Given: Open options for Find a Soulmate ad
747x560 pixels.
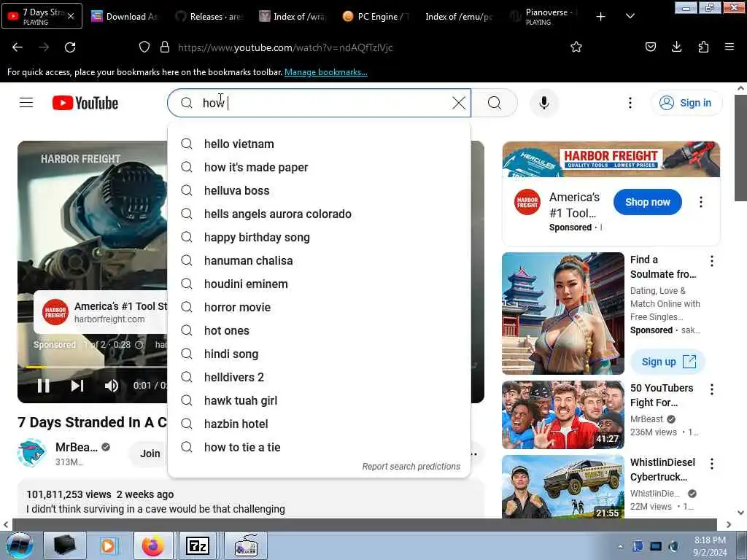Looking at the screenshot, I should (712, 261).
